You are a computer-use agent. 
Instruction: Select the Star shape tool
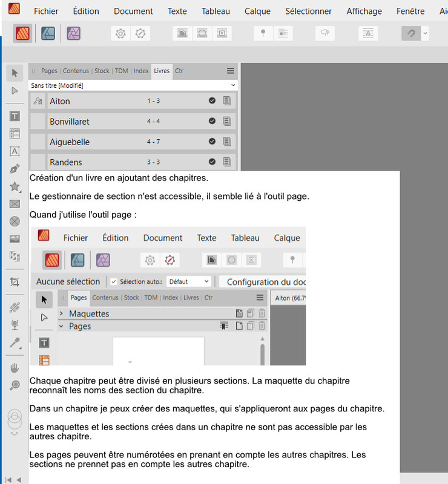(15, 186)
